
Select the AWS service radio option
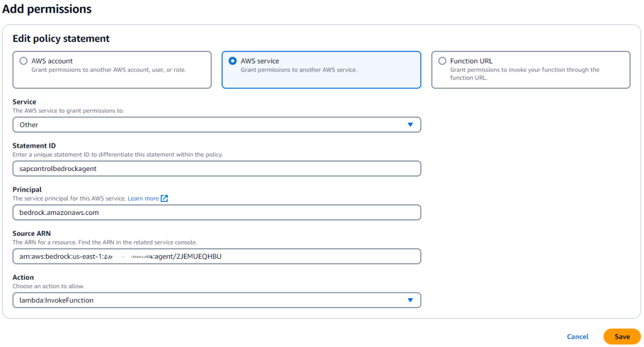coord(233,61)
